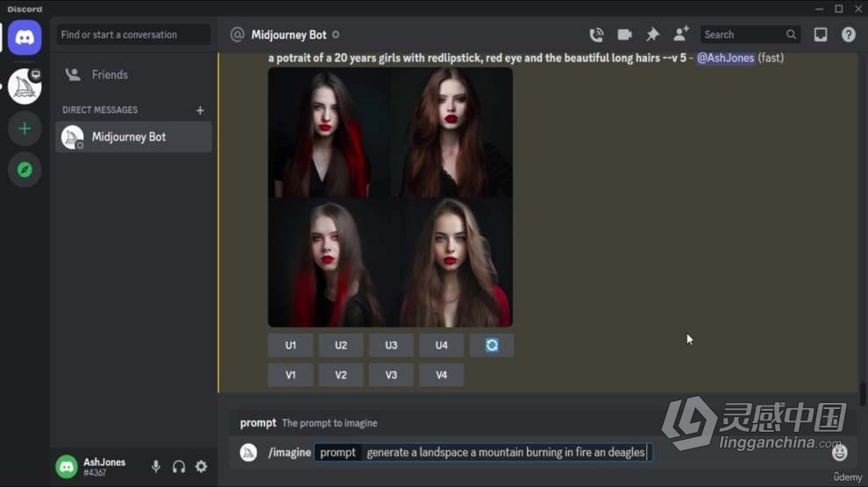
Task: Start a video call
Action: pos(624,35)
